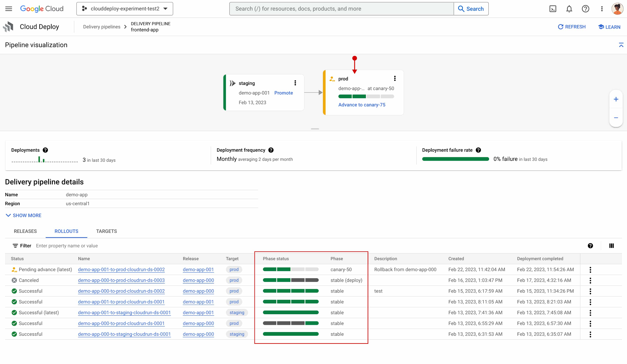Image resolution: width=627 pixels, height=364 pixels.
Task: Open the user account avatar
Action: click(x=617, y=9)
